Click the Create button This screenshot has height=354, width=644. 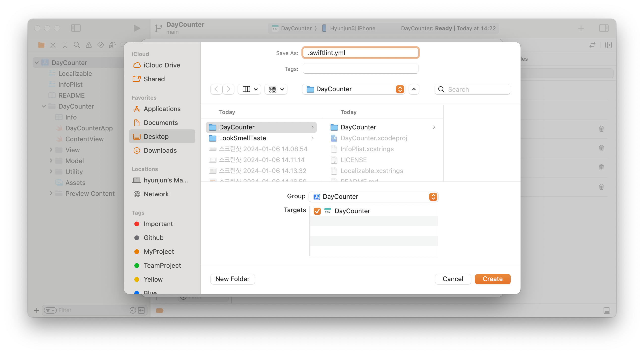click(492, 279)
